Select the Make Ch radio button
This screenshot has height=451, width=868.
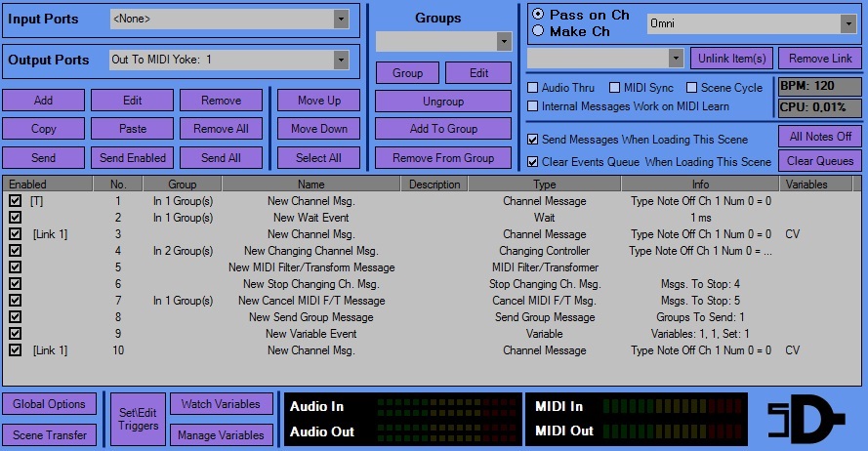[538, 31]
